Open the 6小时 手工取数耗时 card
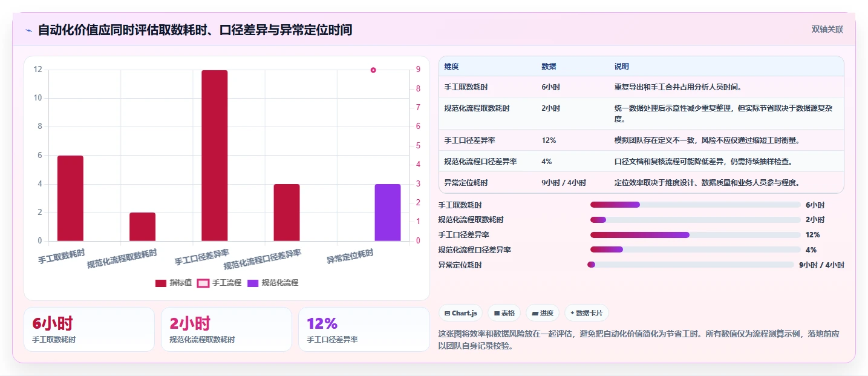The width and height of the screenshot is (868, 376). pos(89,329)
